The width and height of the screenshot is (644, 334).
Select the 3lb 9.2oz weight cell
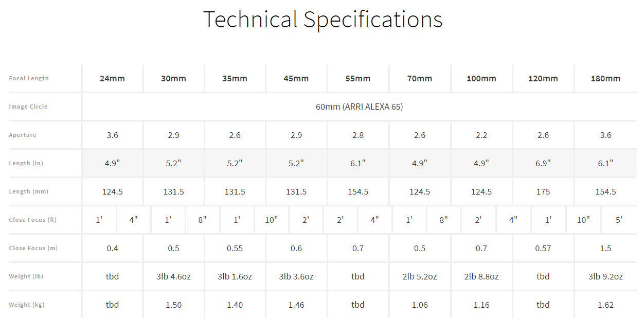point(605,277)
